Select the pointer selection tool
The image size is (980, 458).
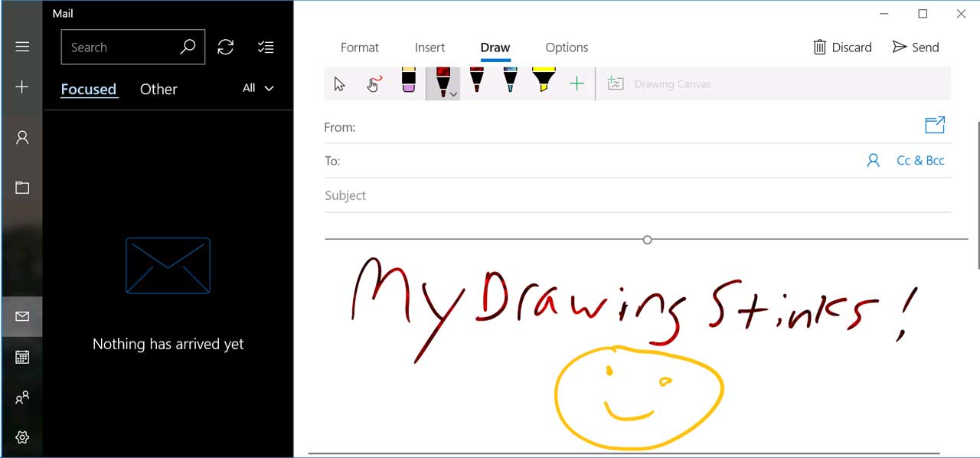coord(339,83)
